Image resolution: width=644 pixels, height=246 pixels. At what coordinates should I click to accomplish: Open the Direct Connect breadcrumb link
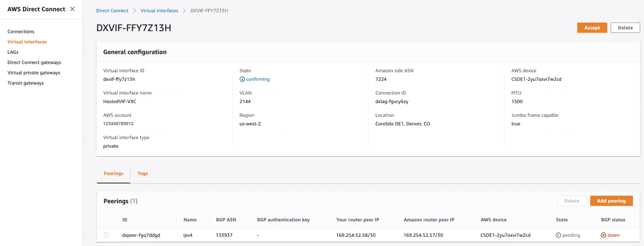pyautogui.click(x=112, y=11)
